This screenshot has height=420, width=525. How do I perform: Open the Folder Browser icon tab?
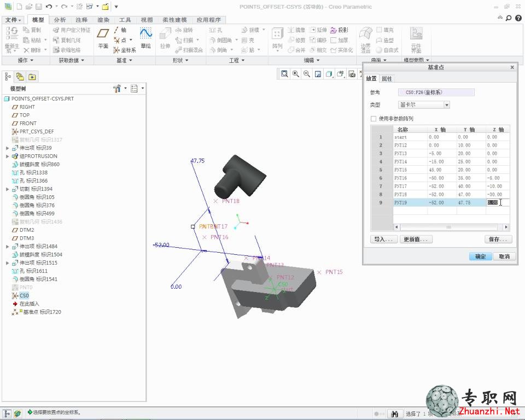click(x=20, y=77)
